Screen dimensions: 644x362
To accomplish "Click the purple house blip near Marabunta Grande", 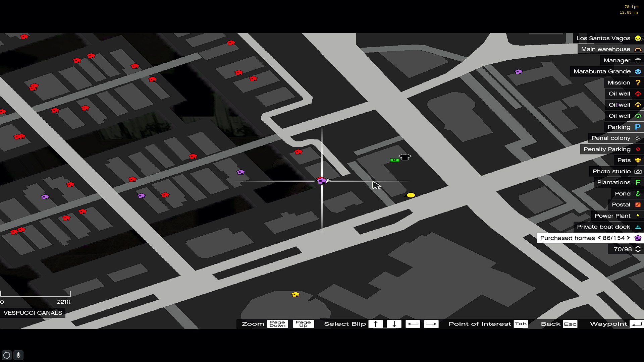I will 519,72.
